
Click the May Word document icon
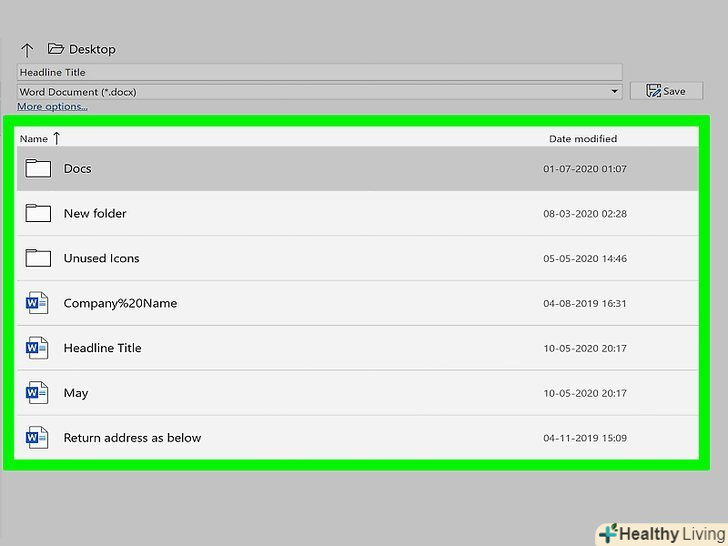(x=37, y=393)
